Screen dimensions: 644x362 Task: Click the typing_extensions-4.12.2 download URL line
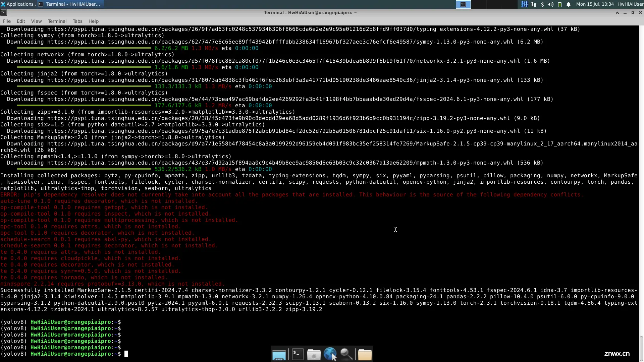[293, 29]
